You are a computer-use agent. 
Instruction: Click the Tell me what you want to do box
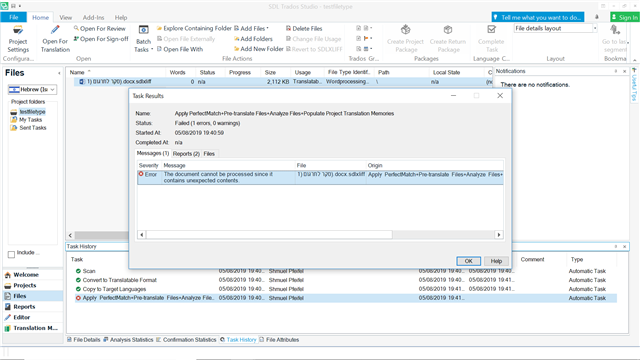tap(538, 17)
